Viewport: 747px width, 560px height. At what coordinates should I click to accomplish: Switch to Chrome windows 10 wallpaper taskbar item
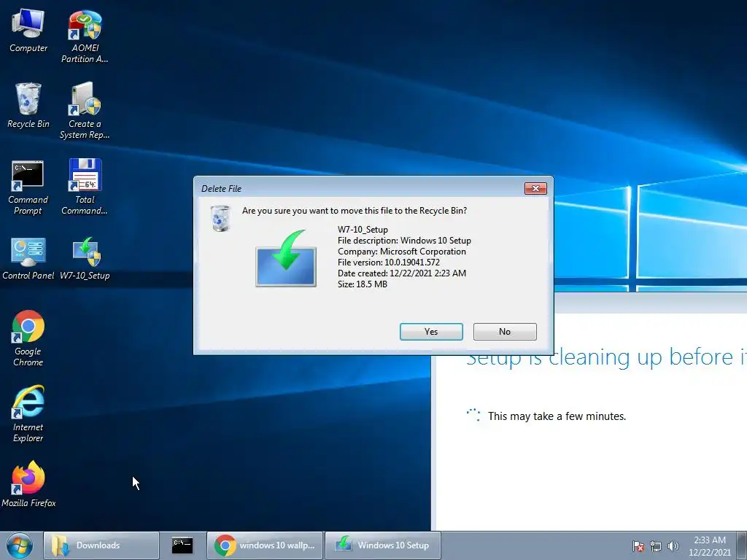coord(265,545)
